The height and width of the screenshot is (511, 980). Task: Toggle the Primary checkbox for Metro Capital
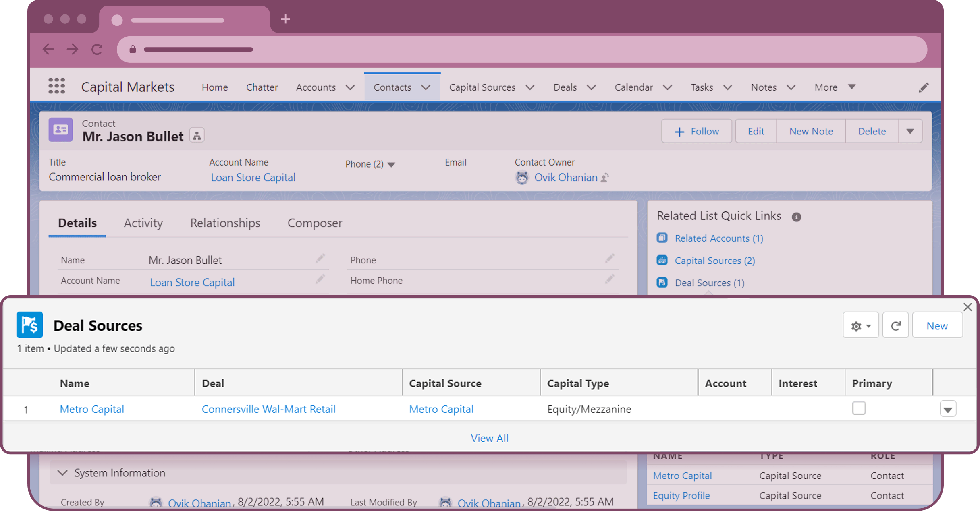(859, 408)
